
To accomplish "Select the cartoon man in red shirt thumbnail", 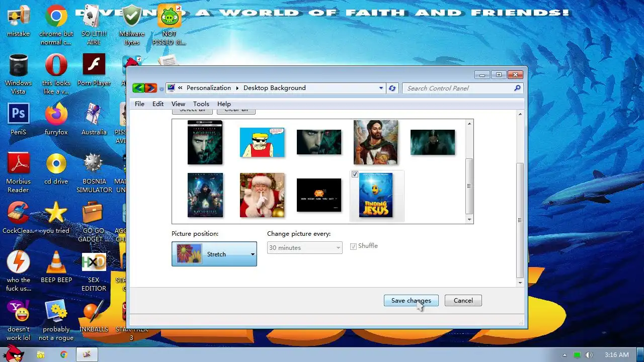I will pos(262,142).
